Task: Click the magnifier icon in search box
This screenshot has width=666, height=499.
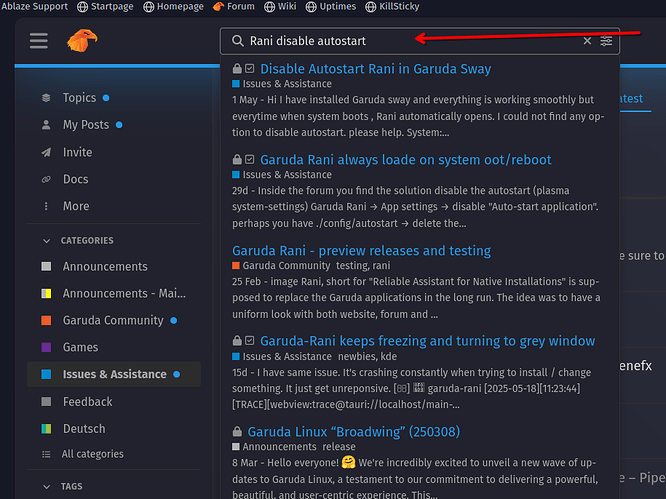Action: pos(238,41)
